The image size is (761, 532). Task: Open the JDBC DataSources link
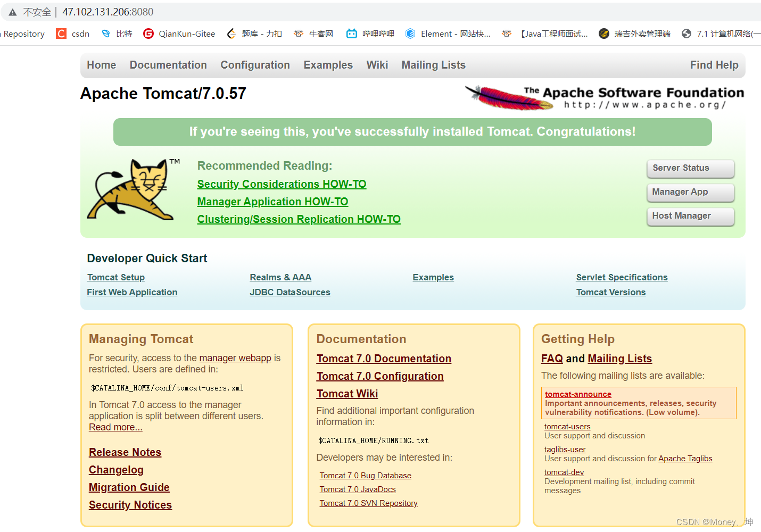(290, 292)
